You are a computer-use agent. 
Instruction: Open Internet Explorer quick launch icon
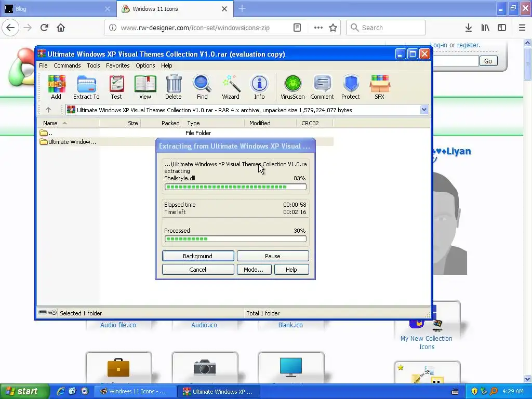point(60,392)
